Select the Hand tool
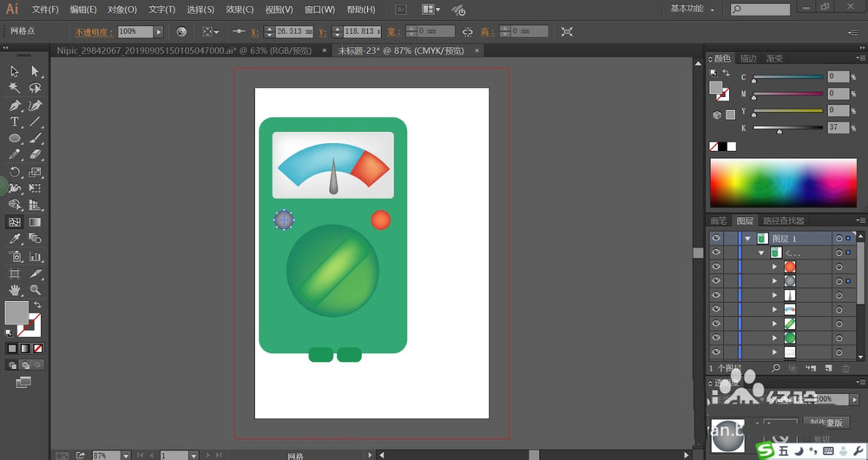Viewport: 868px width, 460px height. [15, 289]
